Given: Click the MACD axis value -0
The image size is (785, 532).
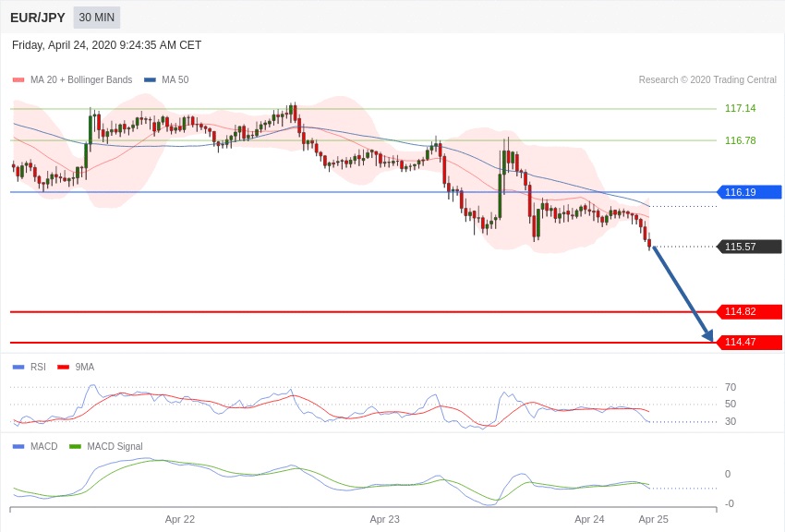Looking at the screenshot, I should tap(730, 503).
